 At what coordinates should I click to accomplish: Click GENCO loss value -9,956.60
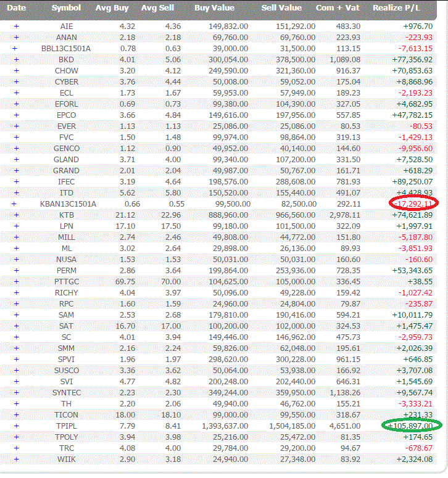click(416, 149)
